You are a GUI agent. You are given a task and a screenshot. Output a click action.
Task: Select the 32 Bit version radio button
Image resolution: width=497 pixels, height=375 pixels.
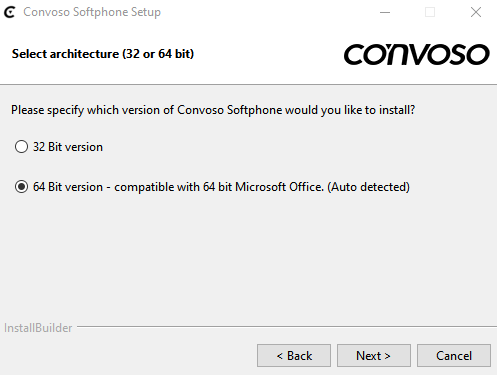[21, 147]
